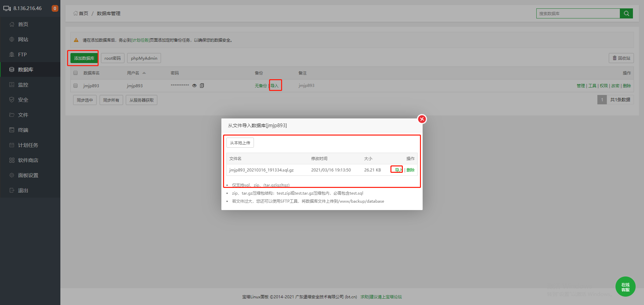
Task: Click 改密 link for jmjp893
Action: [615, 86]
